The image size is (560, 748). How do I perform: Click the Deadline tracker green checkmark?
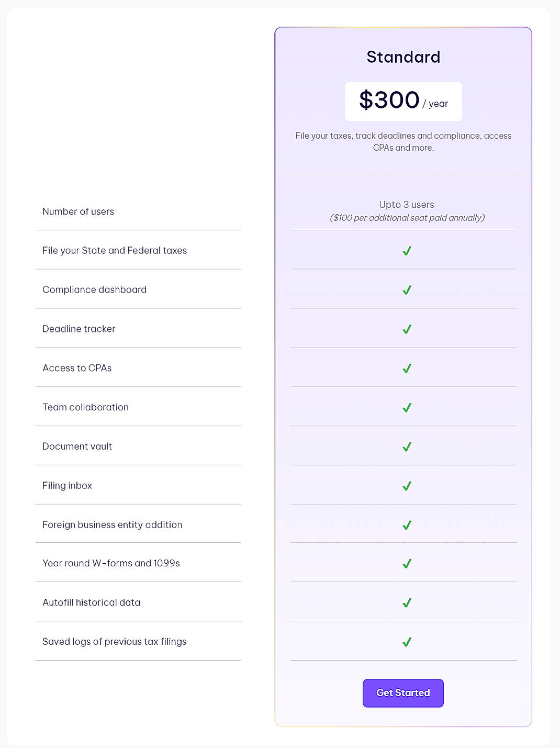pos(406,329)
